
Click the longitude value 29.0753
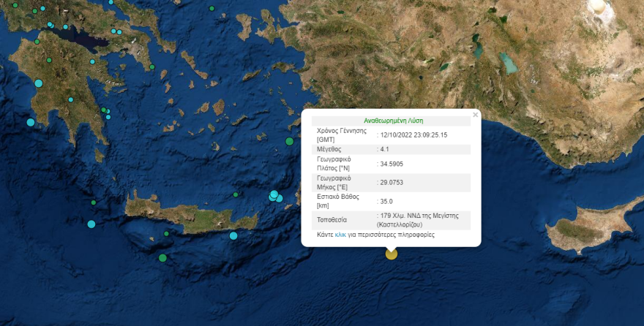pos(390,183)
